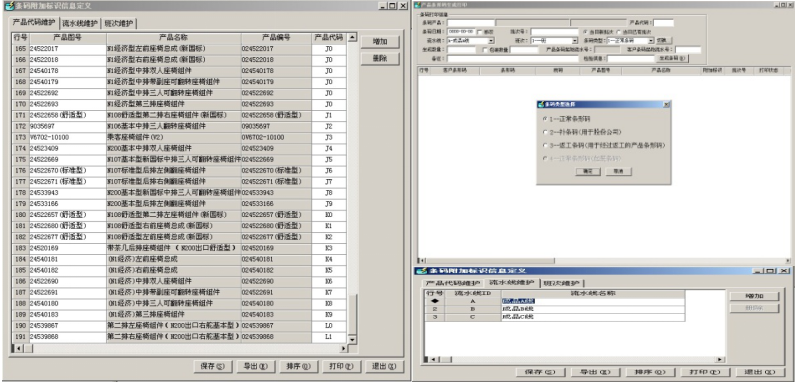Click the 检验信息 input field
Viewport: 795px width, 382px height.
coord(631,59)
